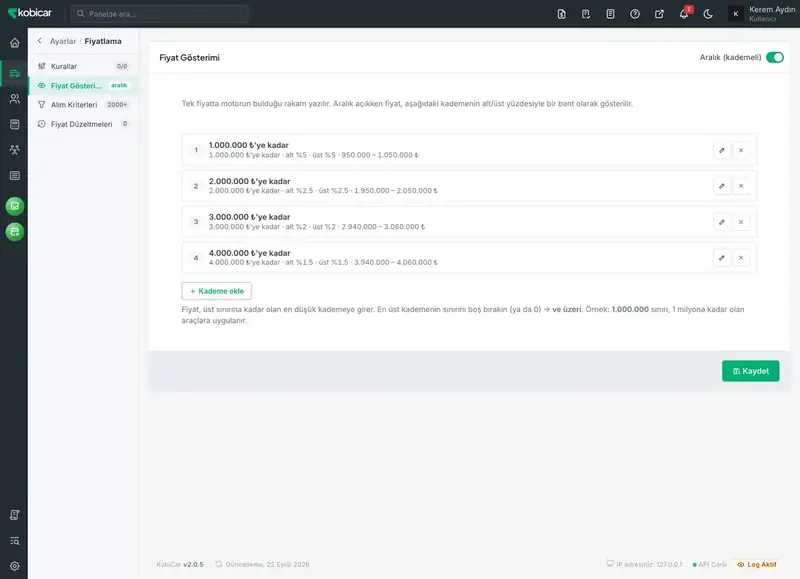Screen dimensions: 800x579
Task: Click the kobicar logo
Action: (30, 13)
